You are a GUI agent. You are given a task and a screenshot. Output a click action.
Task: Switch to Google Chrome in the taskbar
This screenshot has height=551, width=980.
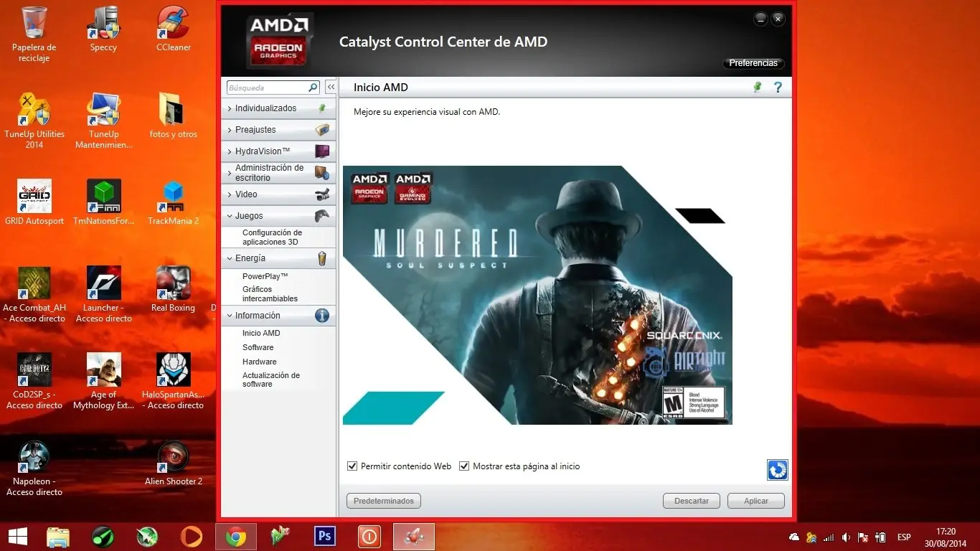(x=236, y=536)
